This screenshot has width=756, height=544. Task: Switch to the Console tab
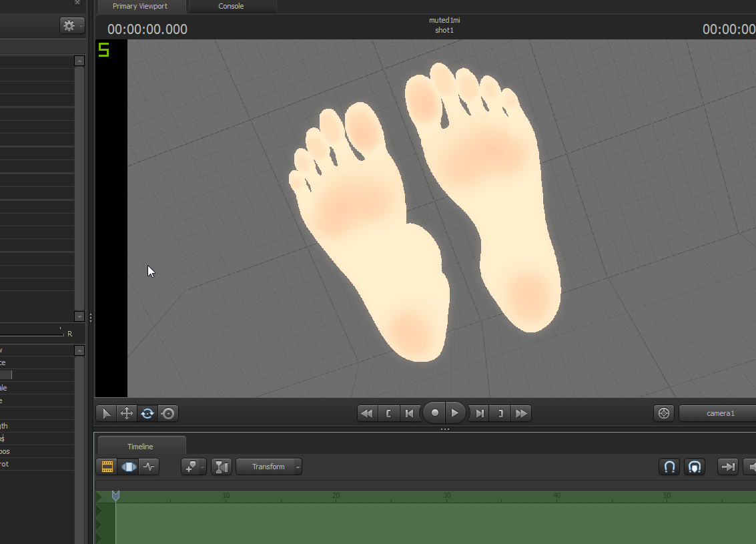232,7
